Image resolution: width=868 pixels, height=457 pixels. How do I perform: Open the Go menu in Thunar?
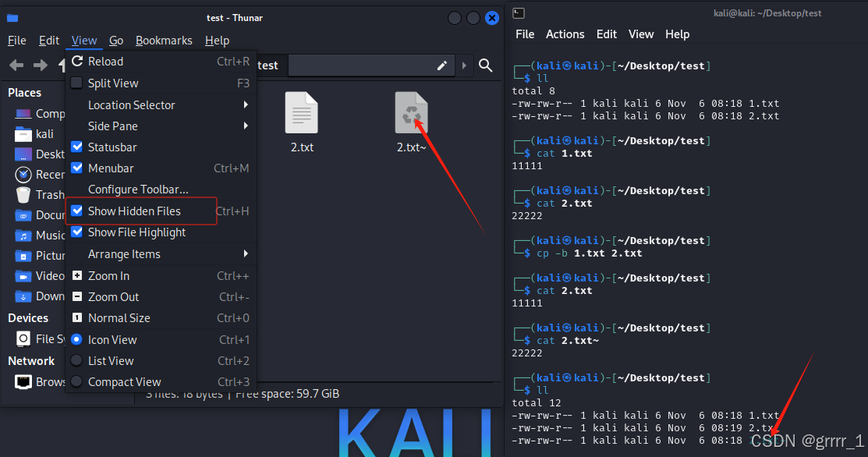click(116, 41)
